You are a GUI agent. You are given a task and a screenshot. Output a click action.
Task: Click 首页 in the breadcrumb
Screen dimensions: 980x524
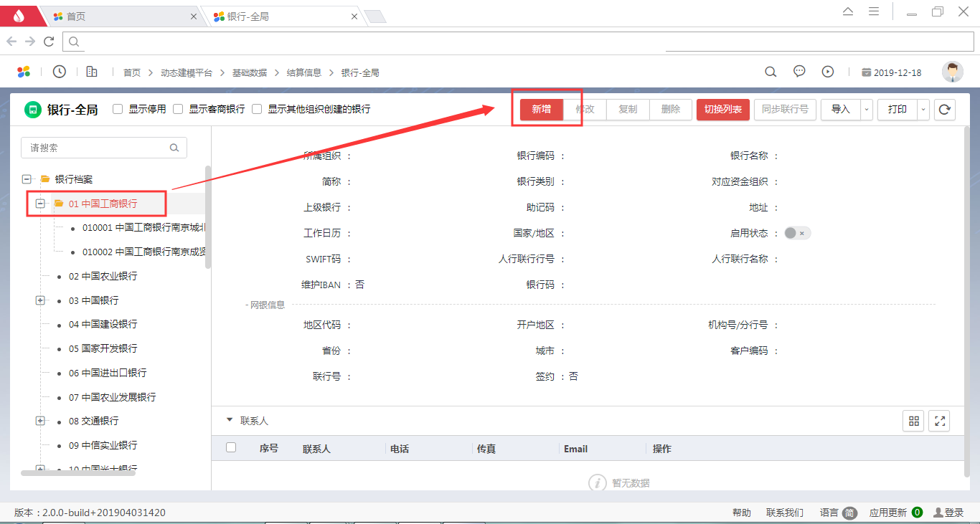tap(132, 72)
